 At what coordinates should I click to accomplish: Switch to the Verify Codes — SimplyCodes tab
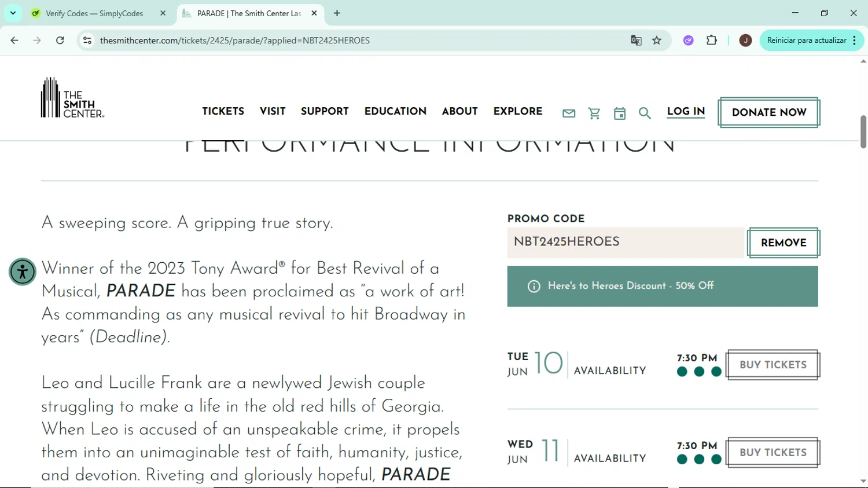(94, 13)
